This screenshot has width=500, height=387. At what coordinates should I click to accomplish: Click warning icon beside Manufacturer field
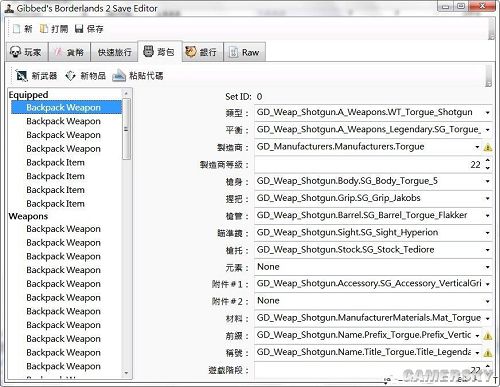488,147
